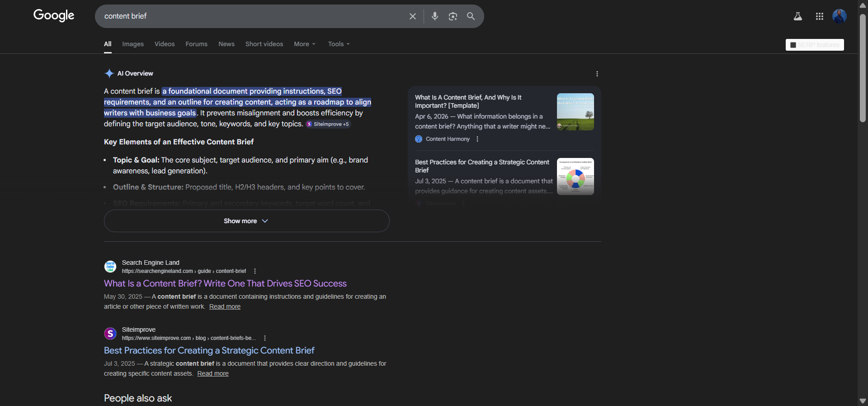Image resolution: width=868 pixels, height=406 pixels.
Task: Open the Siteimprove +5 sources chip
Action: [328, 124]
